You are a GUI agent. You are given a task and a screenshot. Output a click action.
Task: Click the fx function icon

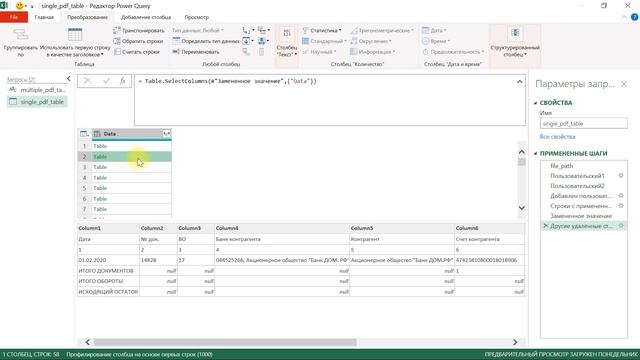tap(122, 81)
